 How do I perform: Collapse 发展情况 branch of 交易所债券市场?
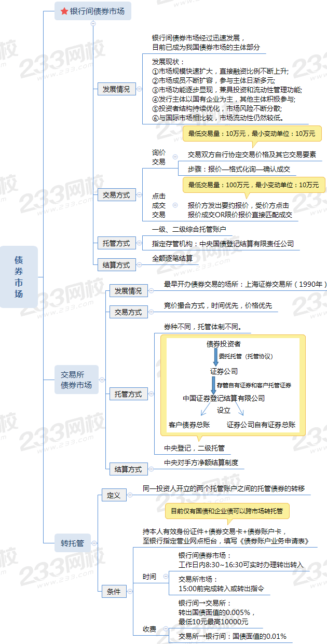coord(151,291)
